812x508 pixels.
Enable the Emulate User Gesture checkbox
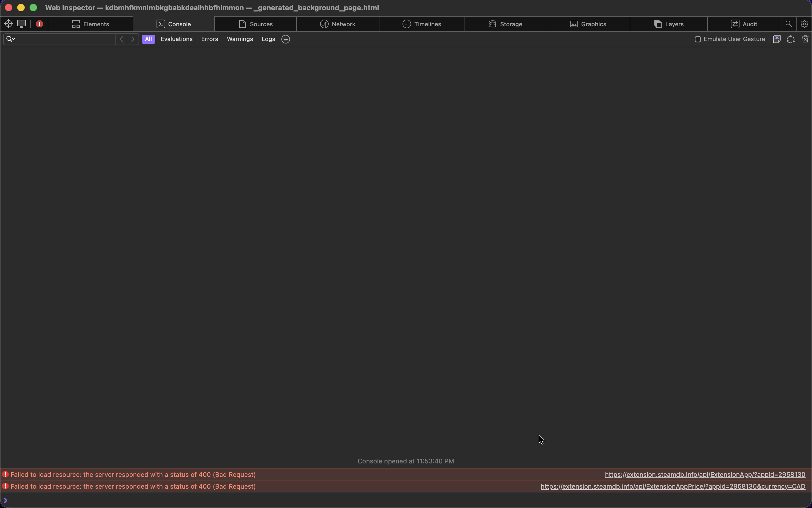[x=697, y=39]
